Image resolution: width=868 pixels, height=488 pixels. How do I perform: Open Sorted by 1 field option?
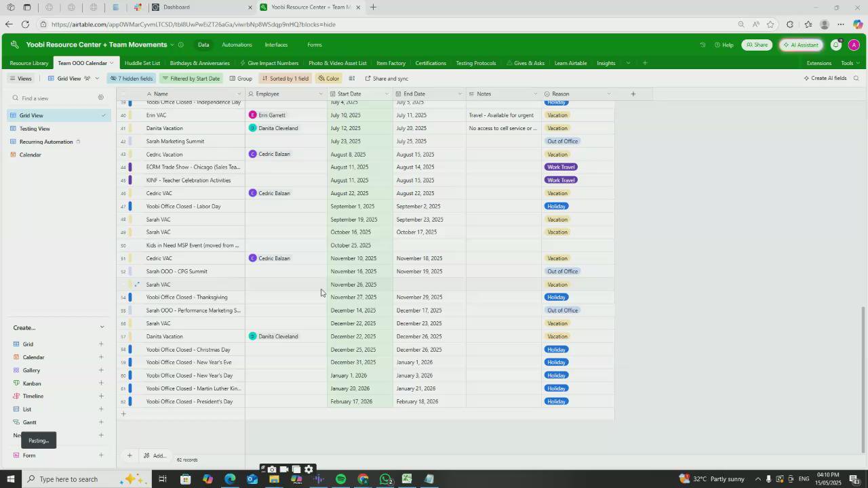[x=285, y=79]
